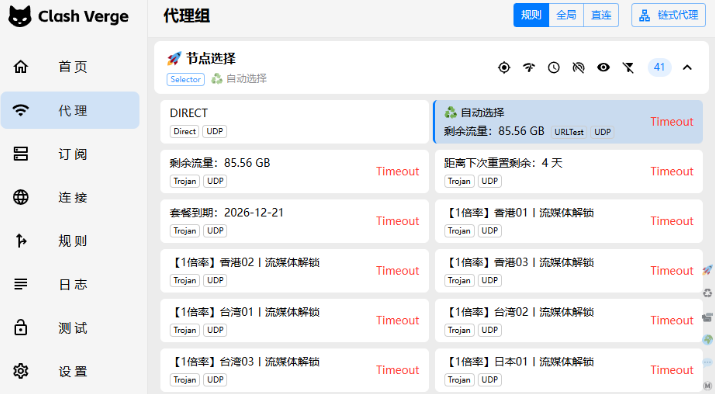The image size is (715, 394).
Task: Jump to chat bubble group in right strip
Action: pyautogui.click(x=708, y=363)
